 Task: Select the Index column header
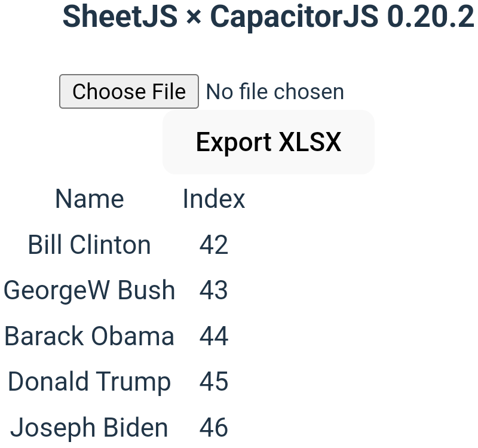(x=214, y=199)
